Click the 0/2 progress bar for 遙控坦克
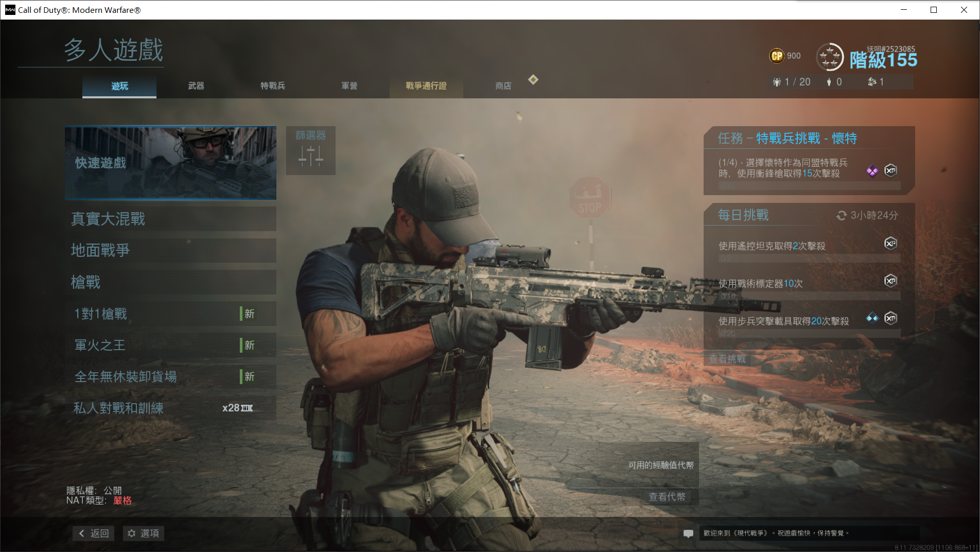This screenshot has height=552, width=980. [809, 258]
